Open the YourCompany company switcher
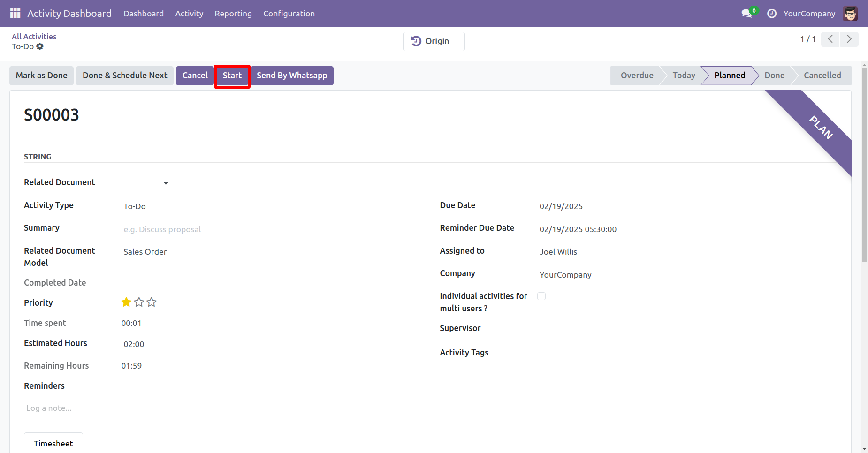Viewport: 868px width, 453px height. click(x=809, y=14)
